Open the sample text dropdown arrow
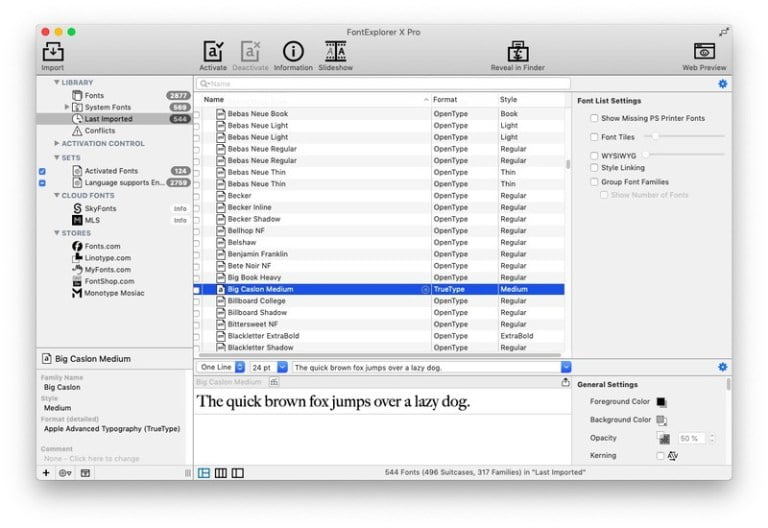768x528 pixels. point(566,367)
